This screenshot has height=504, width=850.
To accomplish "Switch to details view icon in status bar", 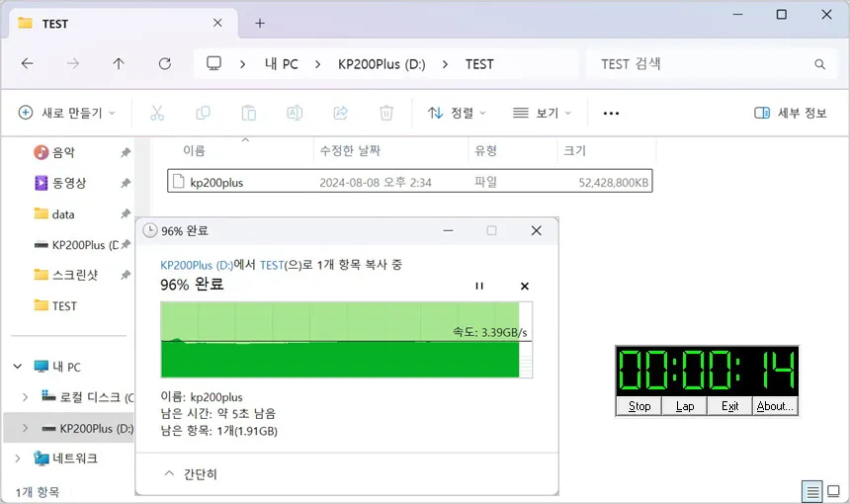I will click(x=812, y=491).
